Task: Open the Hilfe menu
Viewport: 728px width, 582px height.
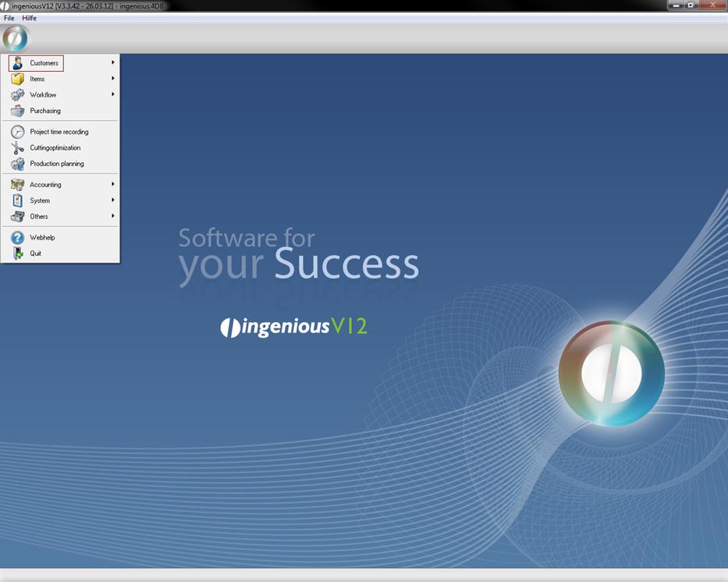Action: (x=30, y=18)
